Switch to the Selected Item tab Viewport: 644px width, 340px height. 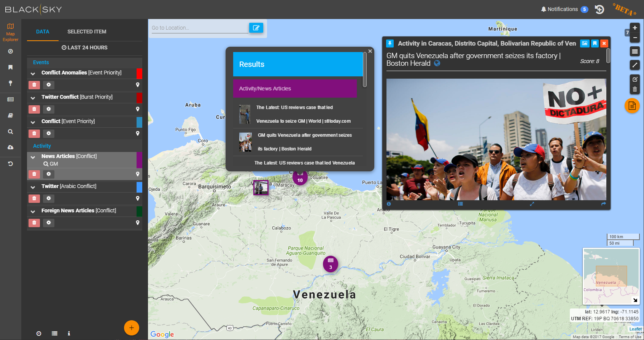87,32
